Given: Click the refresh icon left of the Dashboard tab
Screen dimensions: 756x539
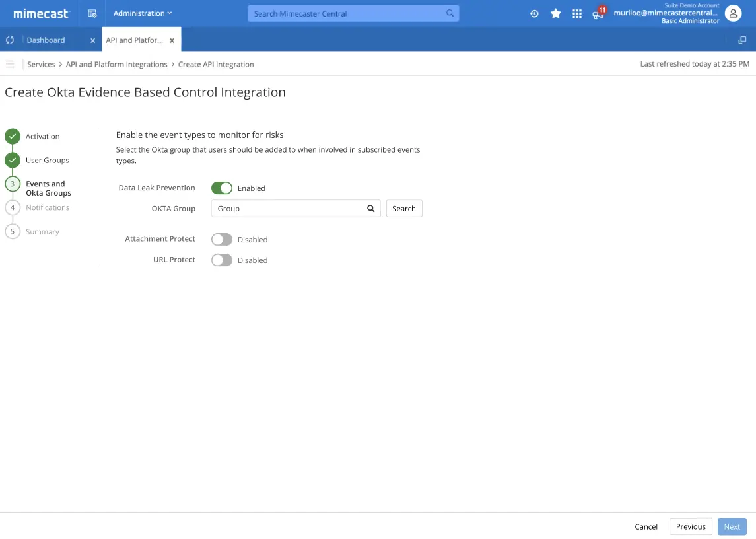Looking at the screenshot, I should (x=10, y=40).
